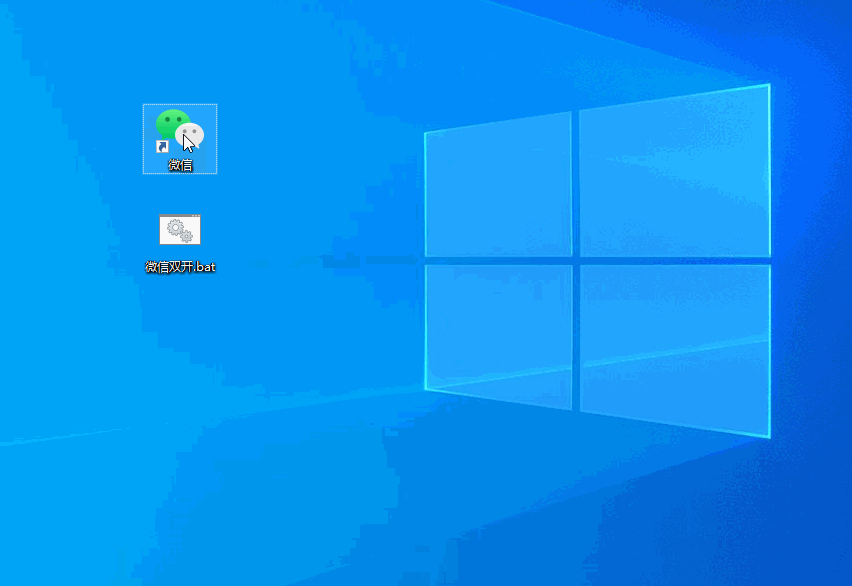This screenshot has width=852, height=586.
Task: Click the 微信双开.bat file name label
Action: pyautogui.click(x=180, y=267)
